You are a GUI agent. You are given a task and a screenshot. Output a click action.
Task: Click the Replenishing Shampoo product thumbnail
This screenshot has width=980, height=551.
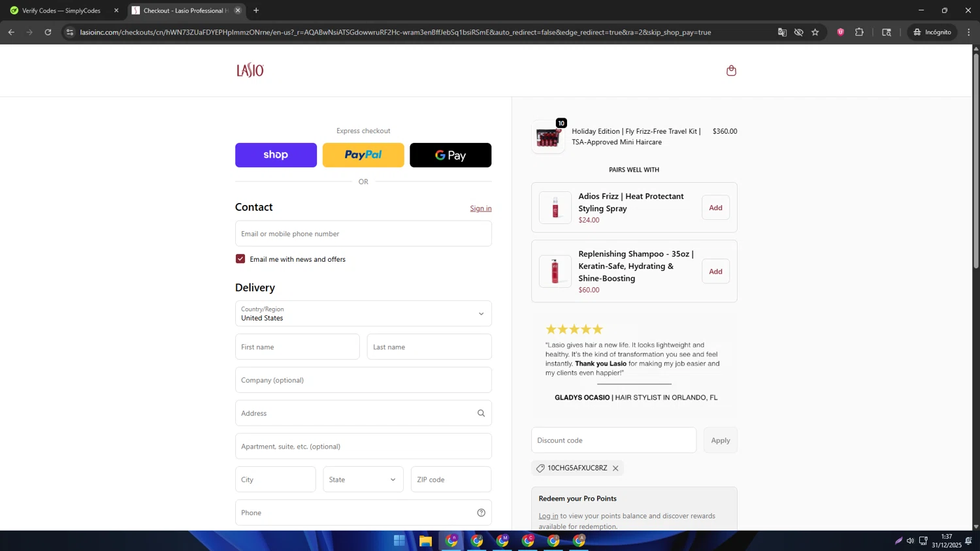pyautogui.click(x=555, y=272)
